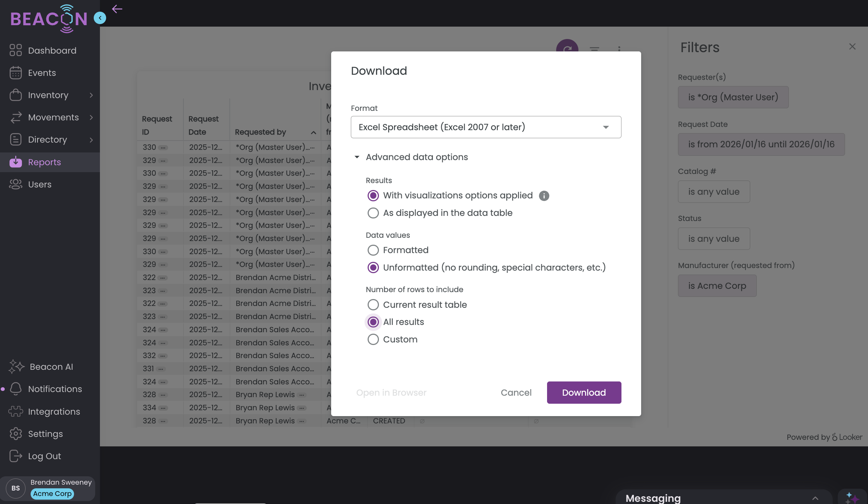Open the Events menu item
This screenshot has height=504, width=868.
(42, 73)
